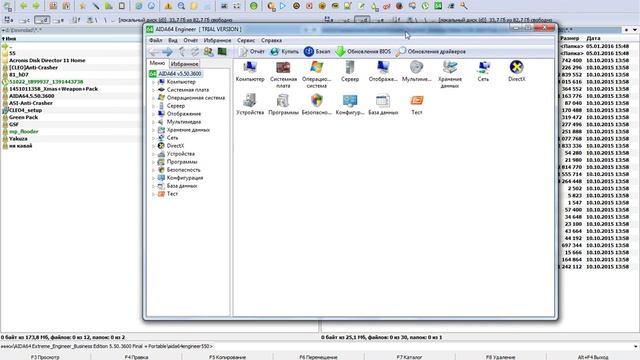
Task: Select Программы in the sidebar tree
Action: 182,162
